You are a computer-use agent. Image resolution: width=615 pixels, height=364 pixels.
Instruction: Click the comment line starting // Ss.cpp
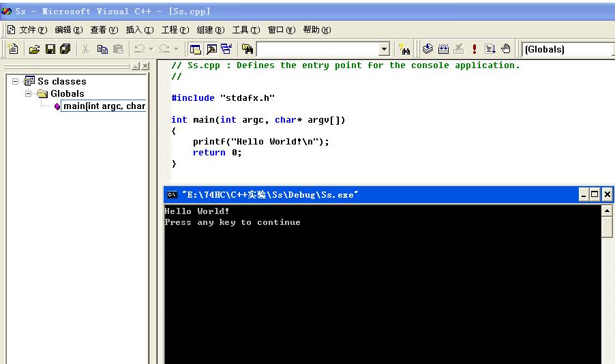[x=346, y=65]
